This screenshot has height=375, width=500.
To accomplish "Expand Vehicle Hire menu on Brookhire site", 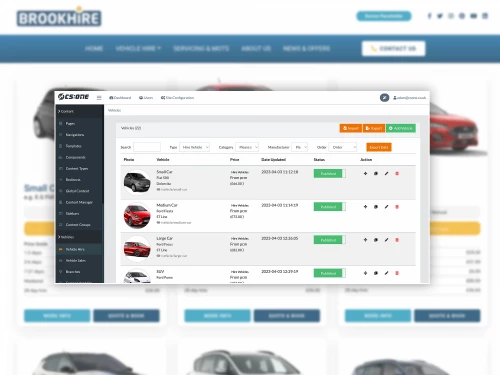I will point(138,48).
